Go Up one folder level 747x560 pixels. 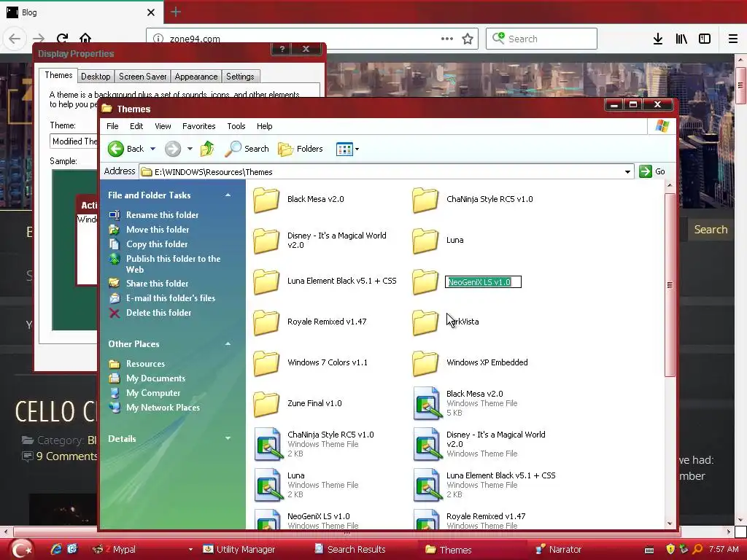click(207, 149)
